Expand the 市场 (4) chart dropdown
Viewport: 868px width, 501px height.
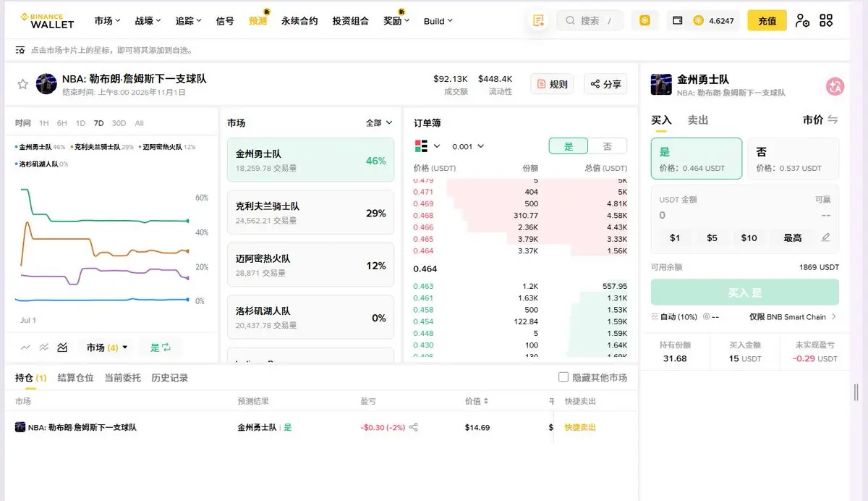pyautogui.click(x=107, y=348)
